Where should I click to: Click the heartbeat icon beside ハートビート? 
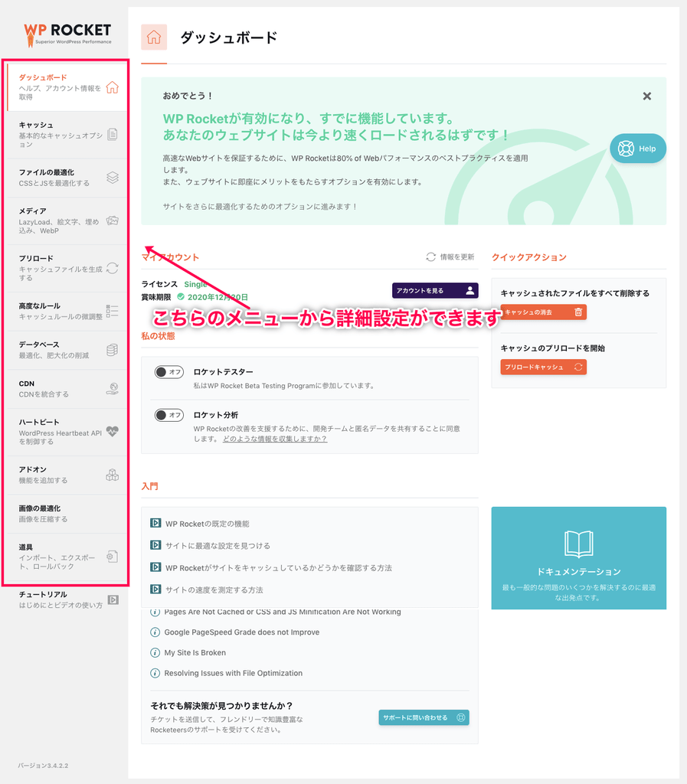click(x=113, y=432)
